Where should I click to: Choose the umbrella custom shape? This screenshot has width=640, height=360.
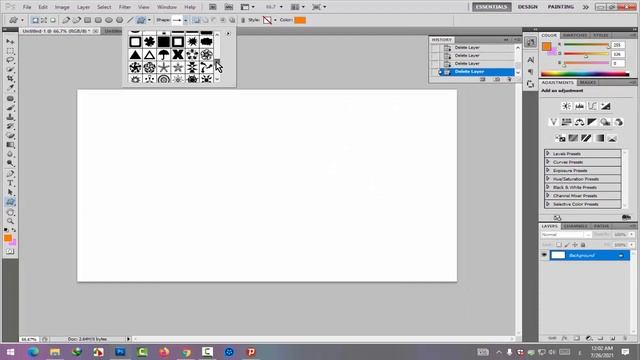point(164,54)
